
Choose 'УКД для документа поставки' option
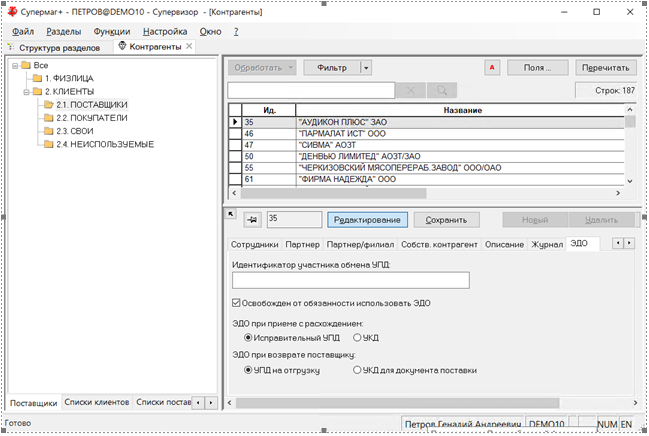[358, 370]
